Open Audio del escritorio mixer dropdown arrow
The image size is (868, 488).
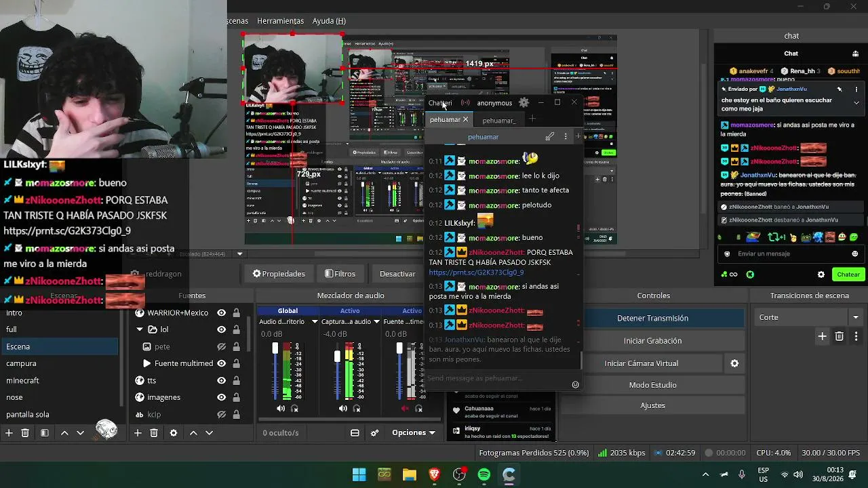pos(315,322)
